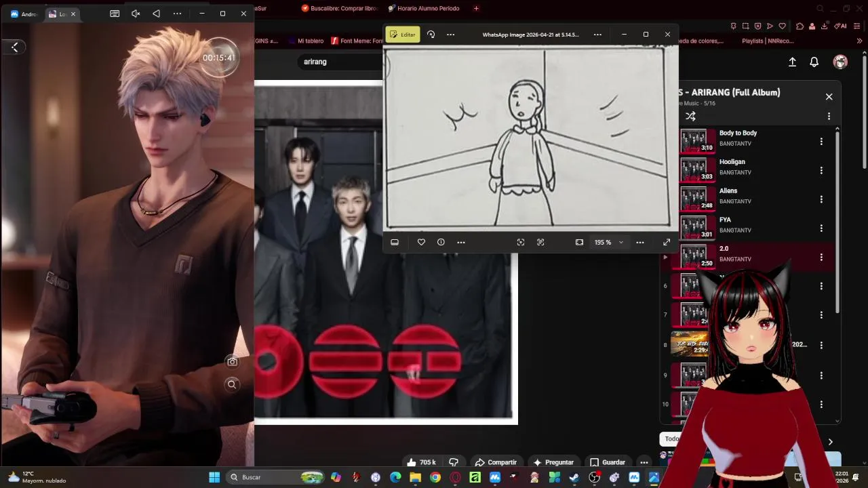Screen dimensions: 868x488
Task: Click YouTube create upload icon
Action: (792, 62)
